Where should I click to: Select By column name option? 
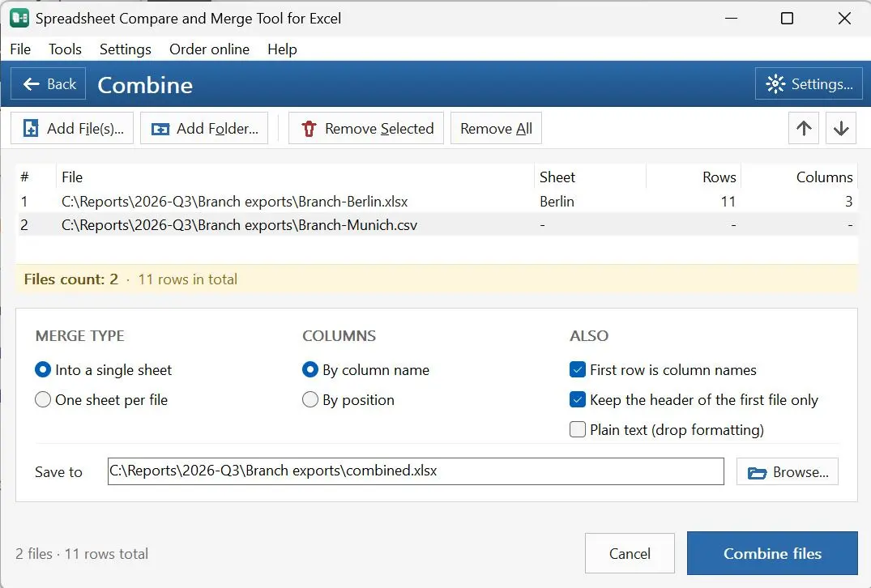click(x=365, y=370)
